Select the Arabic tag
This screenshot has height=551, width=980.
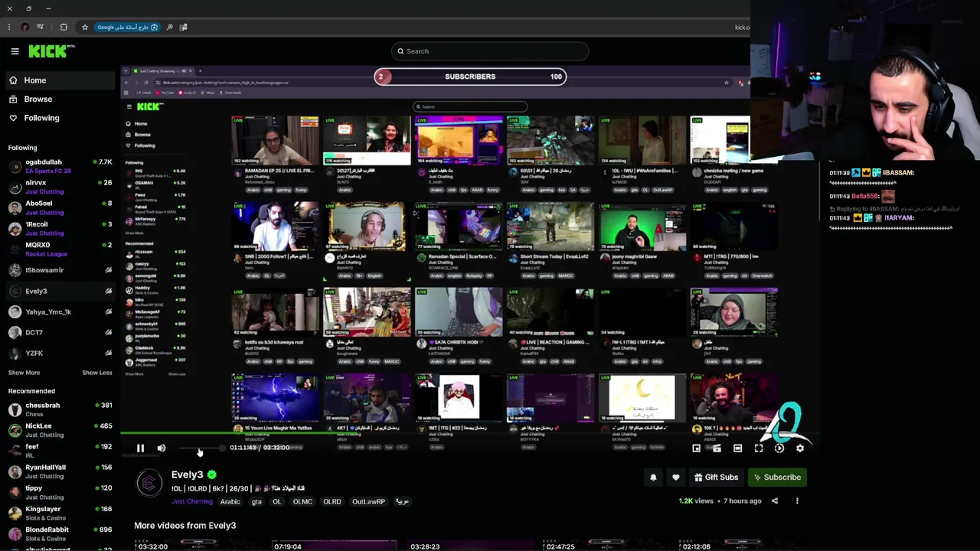[x=230, y=502]
